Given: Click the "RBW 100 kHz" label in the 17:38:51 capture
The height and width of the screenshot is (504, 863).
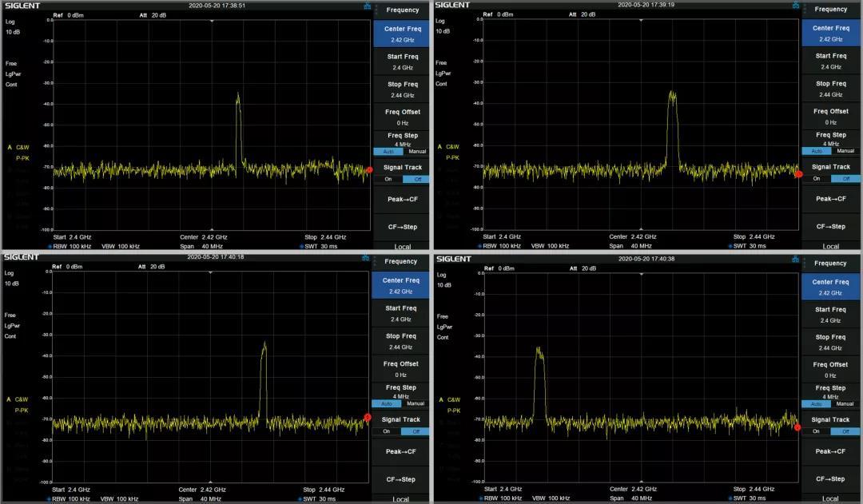Looking at the screenshot, I should [72, 247].
